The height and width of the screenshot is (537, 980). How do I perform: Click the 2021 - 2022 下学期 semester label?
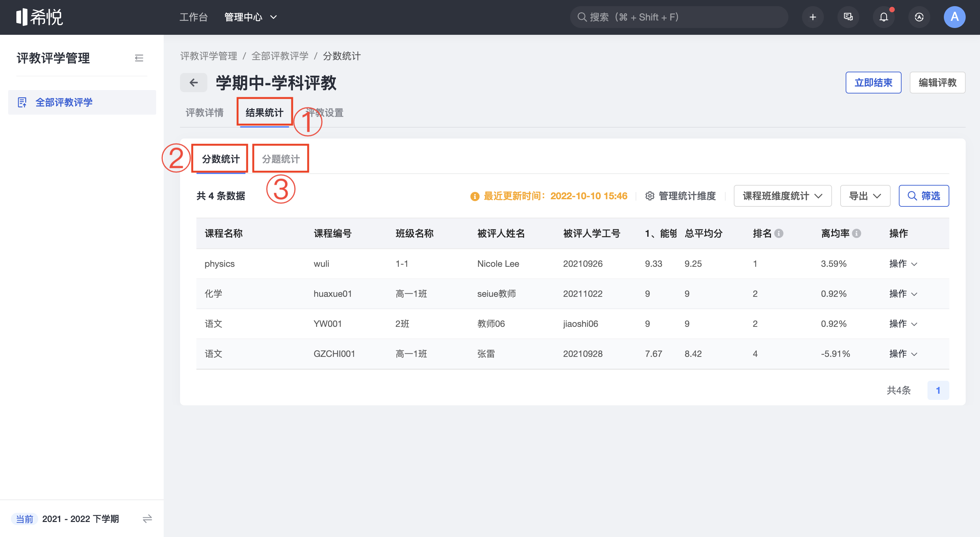pos(80,519)
